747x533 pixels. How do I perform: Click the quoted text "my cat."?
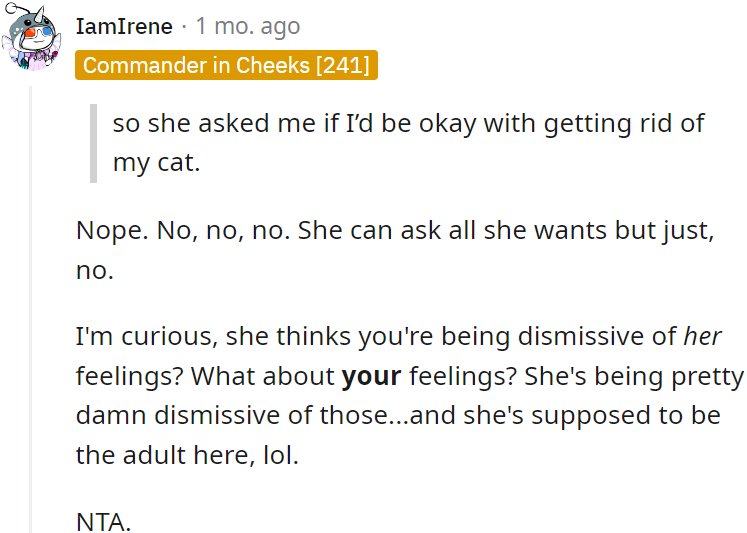point(156,163)
